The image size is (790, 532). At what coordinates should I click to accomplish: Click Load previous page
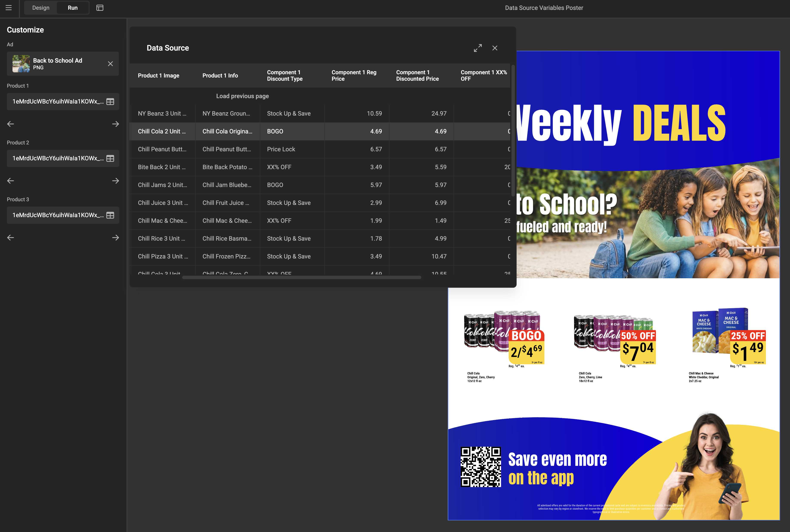[242, 96]
